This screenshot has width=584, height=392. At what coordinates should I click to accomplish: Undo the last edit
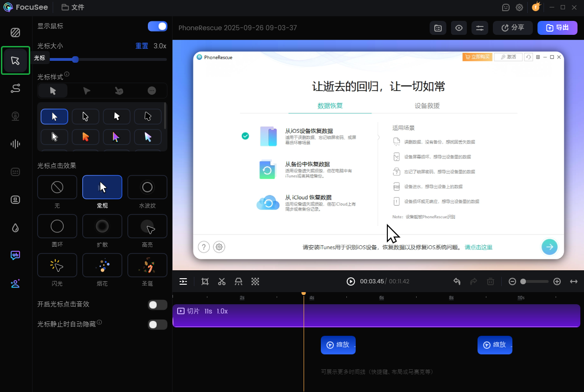pos(457,281)
